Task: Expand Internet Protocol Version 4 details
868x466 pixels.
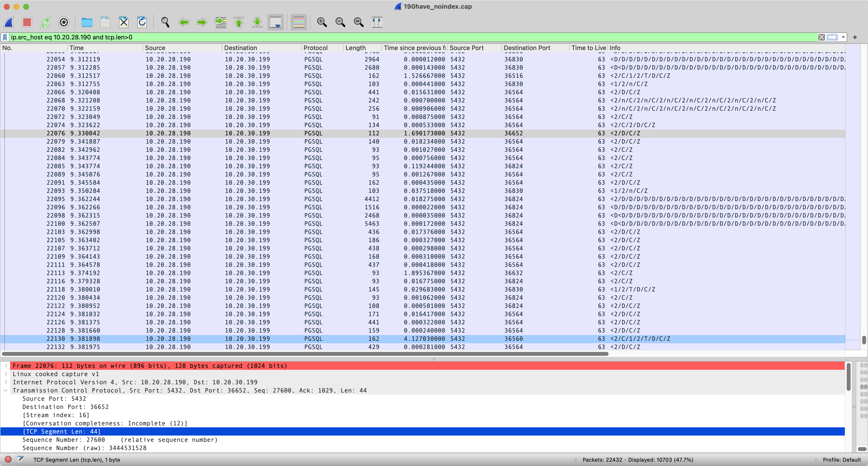Action: (x=6, y=382)
